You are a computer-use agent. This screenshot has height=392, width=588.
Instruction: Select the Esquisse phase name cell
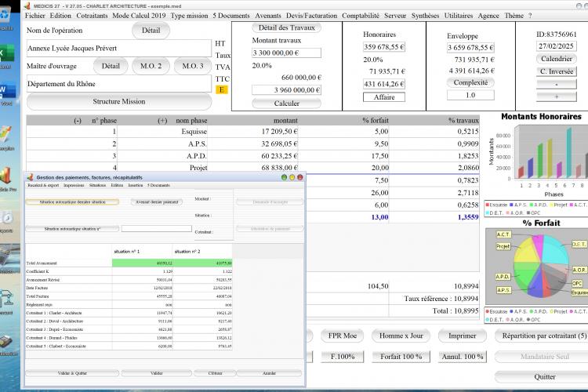[x=162, y=131]
